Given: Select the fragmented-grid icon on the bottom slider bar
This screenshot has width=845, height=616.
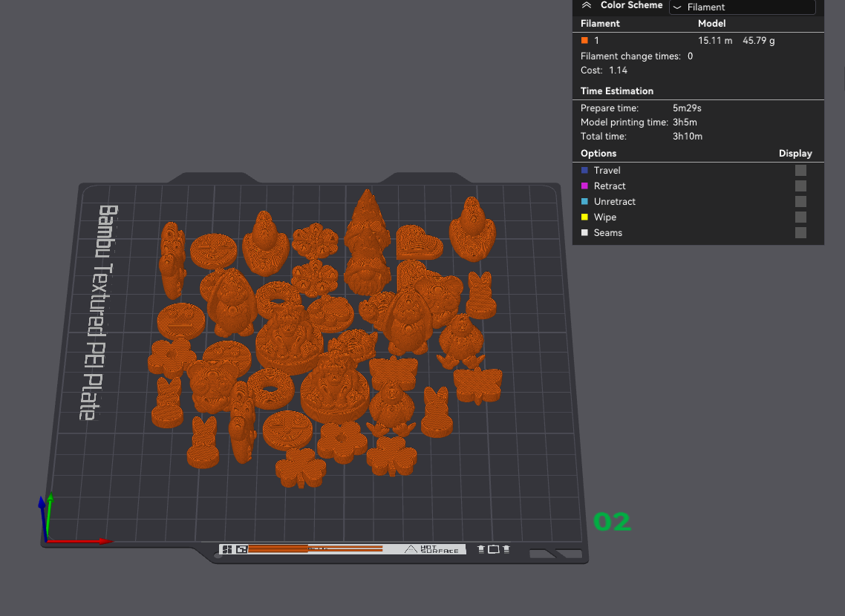Looking at the screenshot, I should click(x=226, y=548).
